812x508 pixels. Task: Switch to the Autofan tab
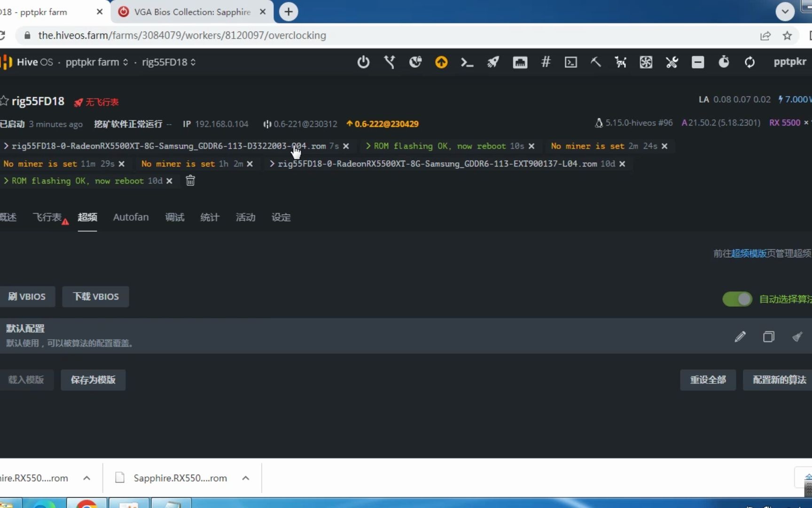(131, 217)
